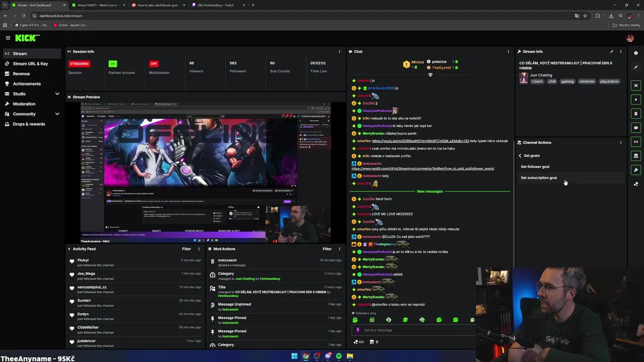Toggle lightning bolt panel in right rail
The height and width of the screenshot is (362, 644).
[636, 100]
